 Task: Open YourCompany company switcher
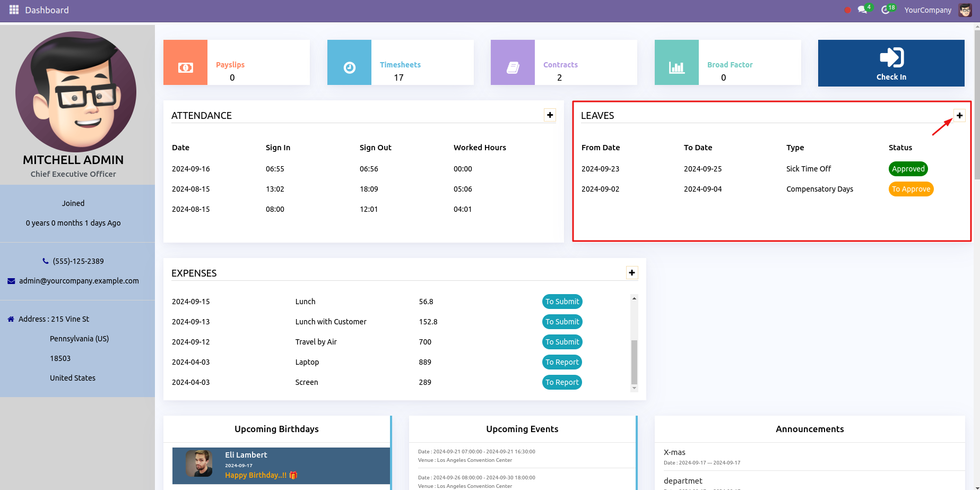point(927,10)
